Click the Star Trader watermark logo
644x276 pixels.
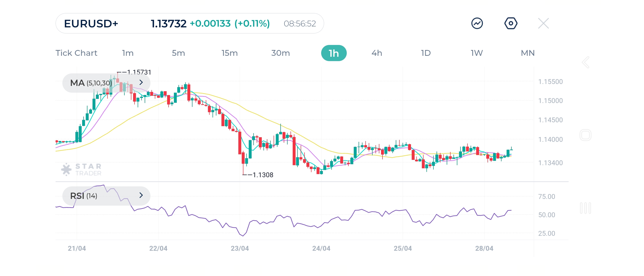tap(82, 169)
